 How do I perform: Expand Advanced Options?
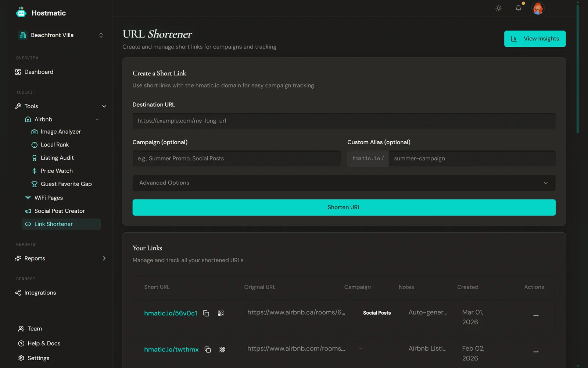(x=344, y=183)
